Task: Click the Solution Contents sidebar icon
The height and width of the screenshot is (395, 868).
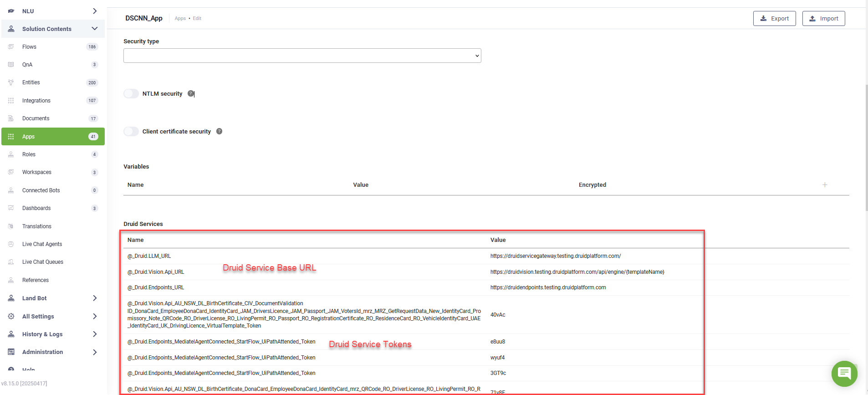Action: coord(11,29)
